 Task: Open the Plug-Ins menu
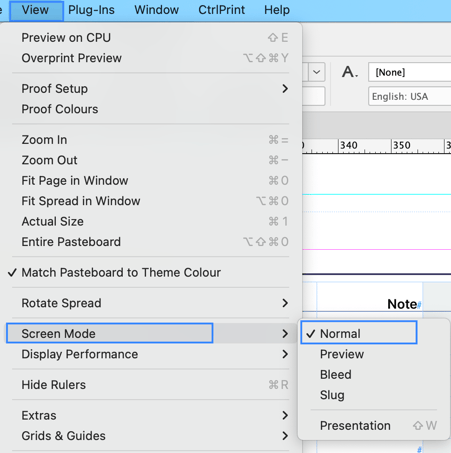pyautogui.click(x=91, y=10)
